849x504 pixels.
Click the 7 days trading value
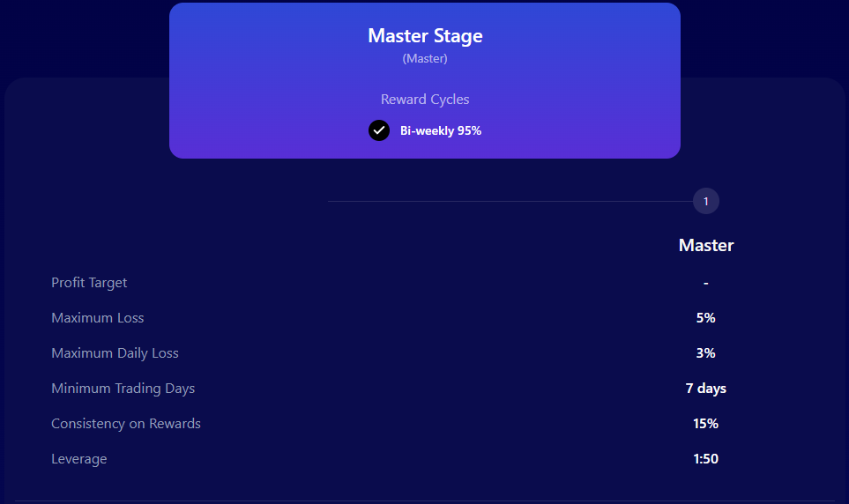[706, 389]
